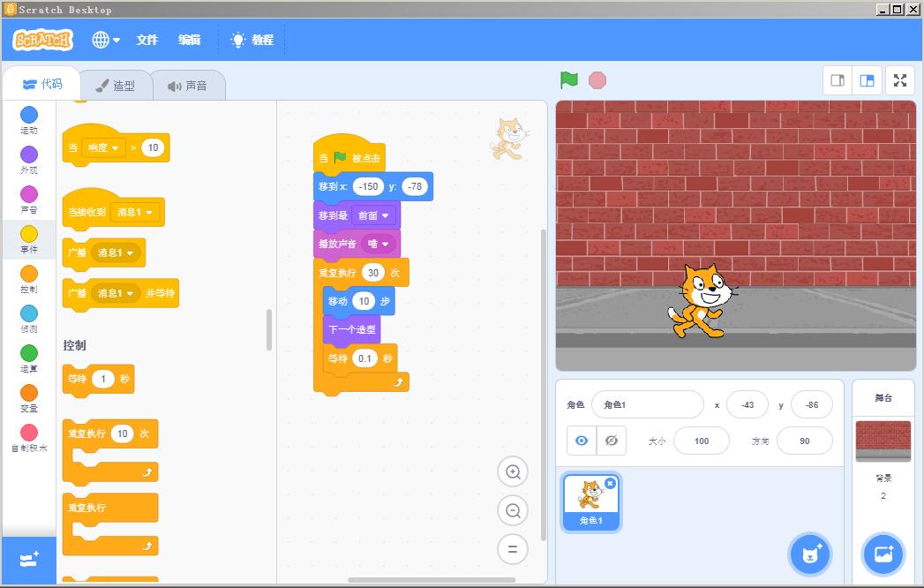This screenshot has width=924, height=588.
Task: Edit palette 重复执行 10 次 value
Action: click(123, 433)
